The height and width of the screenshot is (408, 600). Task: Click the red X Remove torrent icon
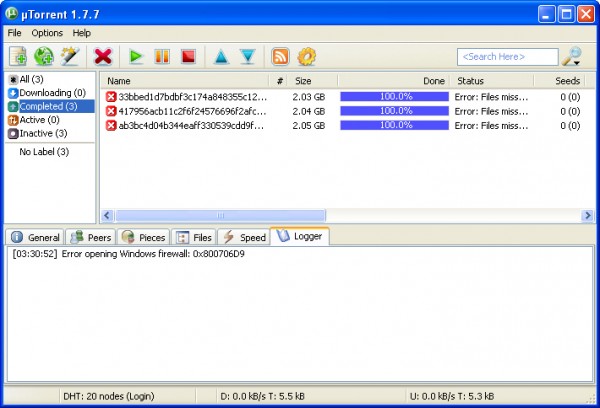[103, 57]
